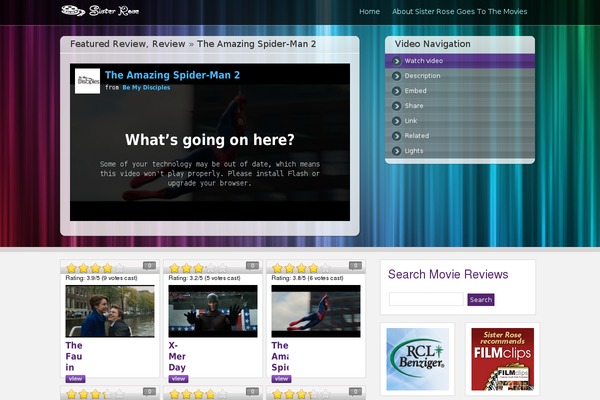Click the arrow icon beside Share
600x400 pixels.
[x=396, y=106]
